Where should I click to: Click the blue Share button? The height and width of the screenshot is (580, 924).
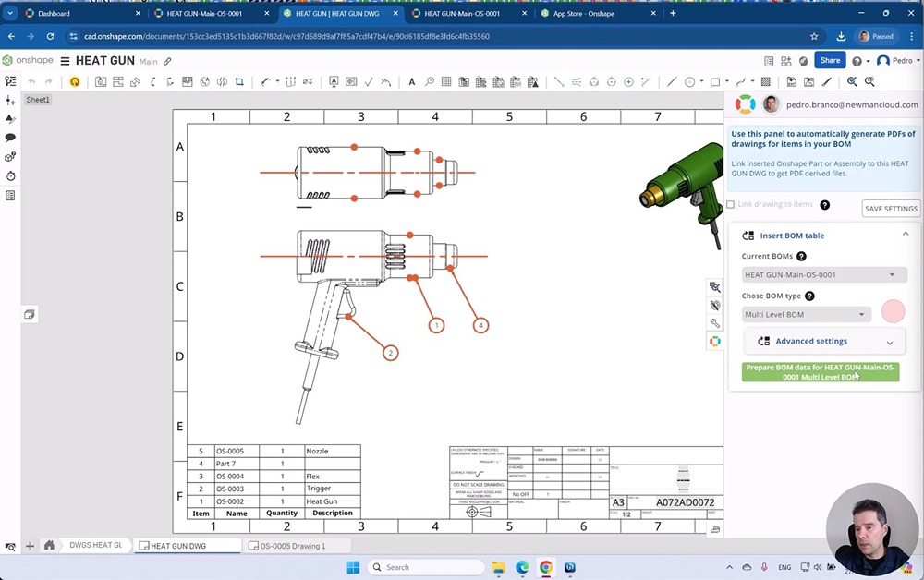coord(830,60)
